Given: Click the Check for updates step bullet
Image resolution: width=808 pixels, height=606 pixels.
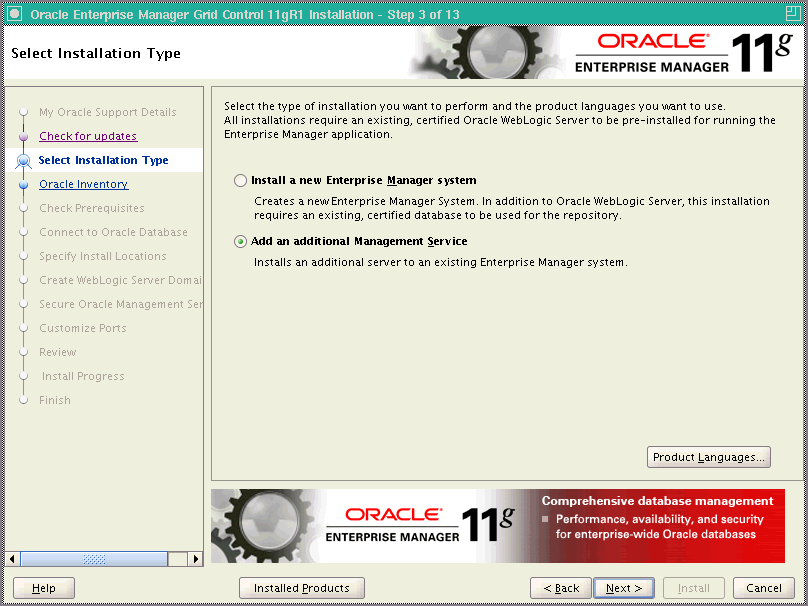Looking at the screenshot, I should point(23,137).
